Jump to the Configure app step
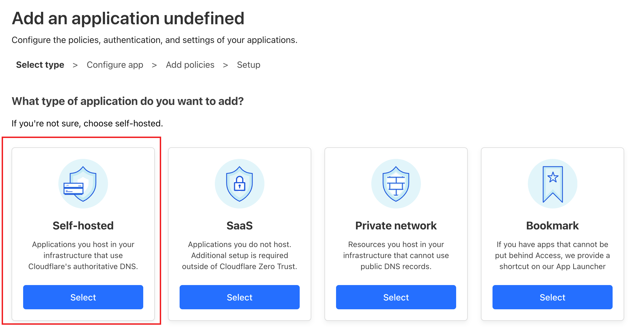The image size is (644, 336). click(x=115, y=65)
